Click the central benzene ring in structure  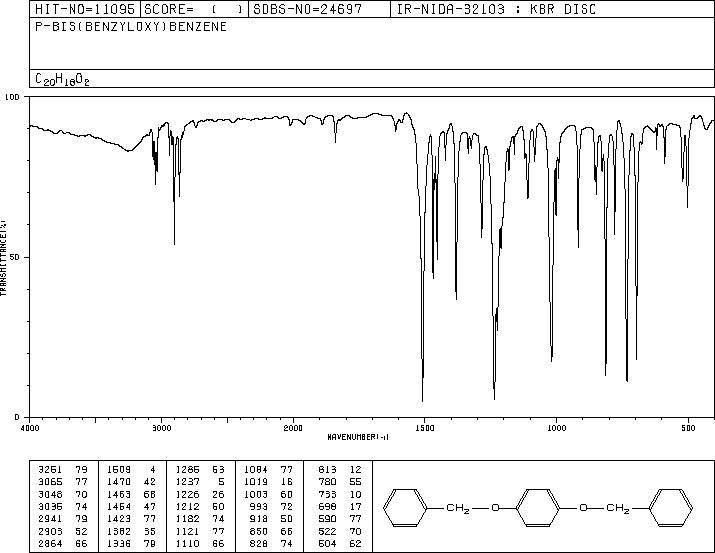[537, 507]
